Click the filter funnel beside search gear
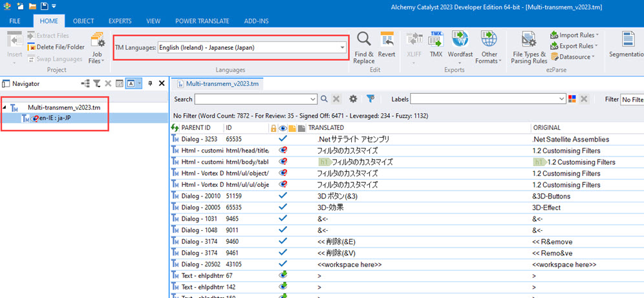 (370, 99)
